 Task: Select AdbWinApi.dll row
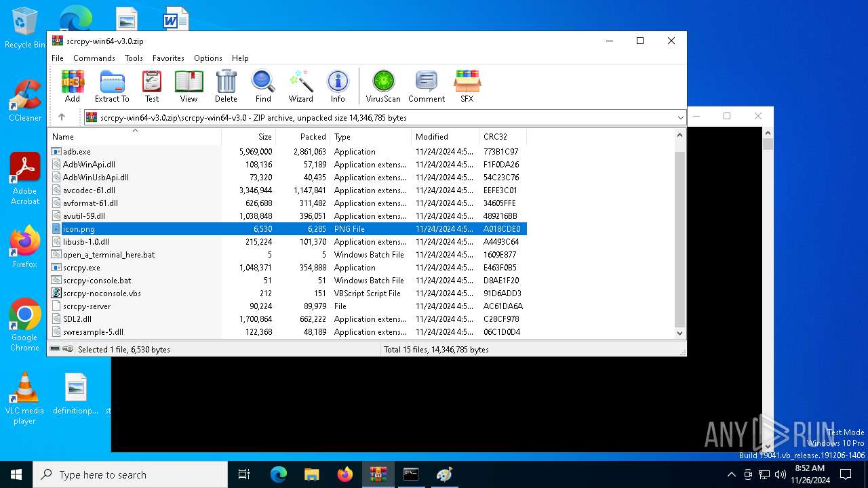pyautogui.click(x=288, y=165)
